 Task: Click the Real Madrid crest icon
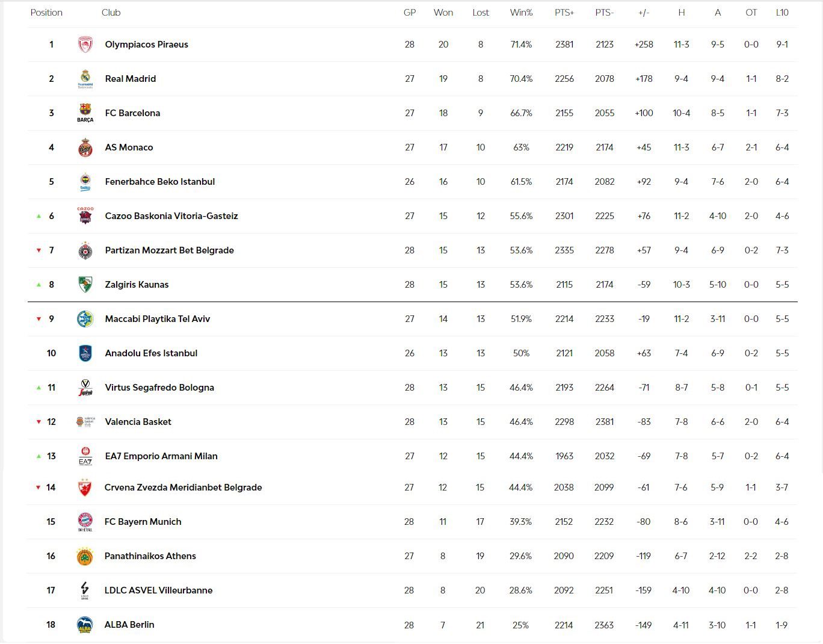85,79
